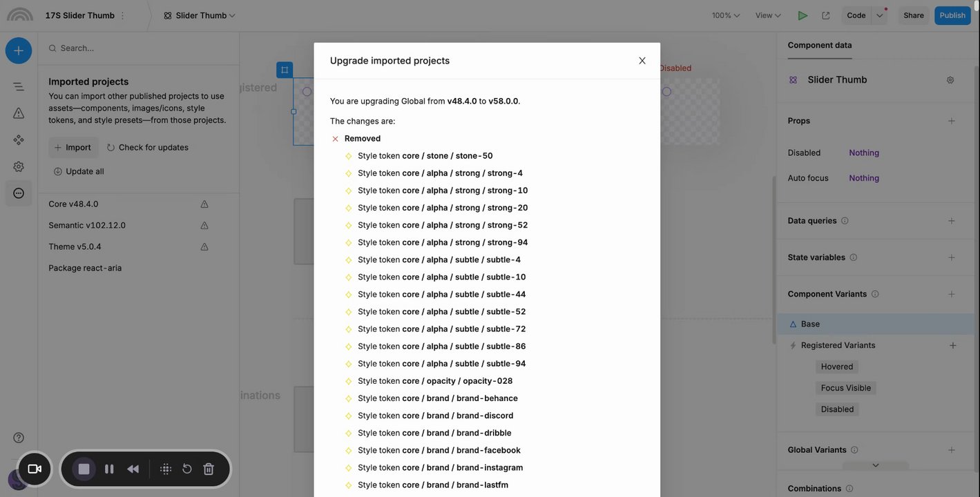
Task: Open the help icon in the left sidebar
Action: point(19,438)
